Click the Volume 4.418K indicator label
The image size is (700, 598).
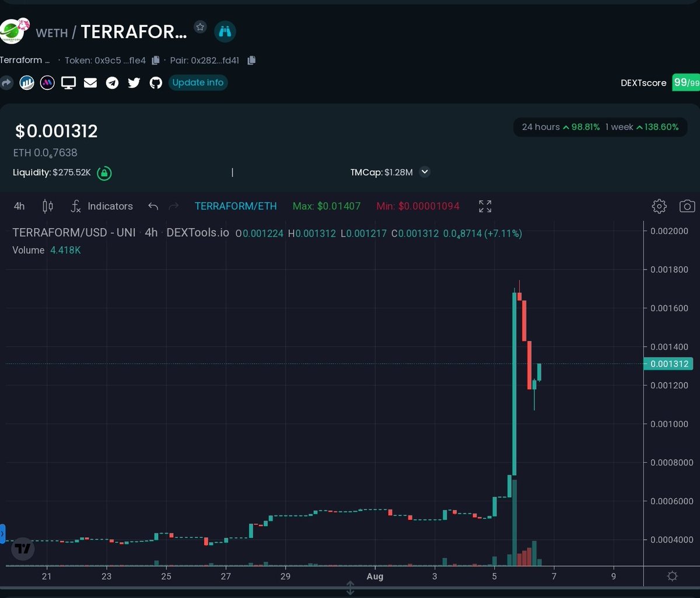point(47,250)
